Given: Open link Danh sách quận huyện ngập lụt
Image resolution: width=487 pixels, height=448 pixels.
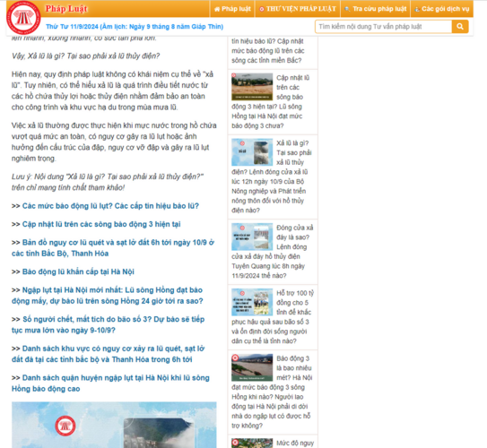Looking at the screenshot, I should pyautogui.click(x=110, y=383).
